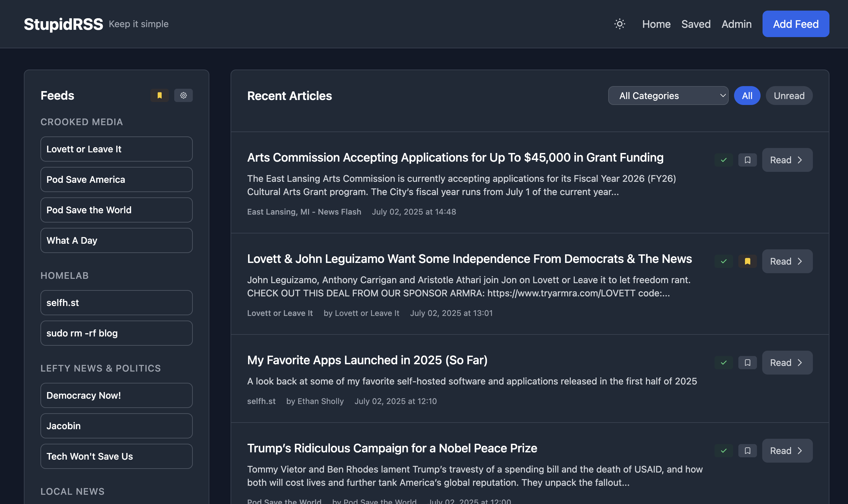Viewport: 848px width, 504px height.
Task: Bookmark My Favorite Apps Launched article
Action: tap(747, 363)
